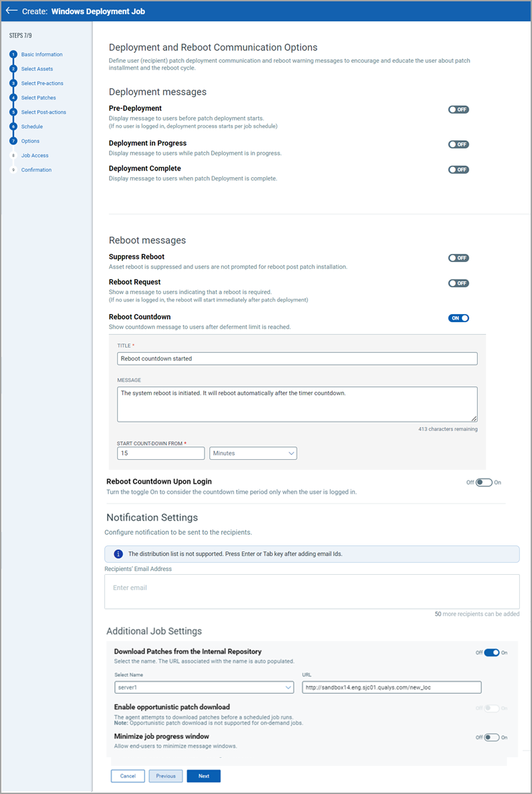The height and width of the screenshot is (794, 532).
Task: Click step 5 circle for Select Post-actions
Action: coord(13,112)
